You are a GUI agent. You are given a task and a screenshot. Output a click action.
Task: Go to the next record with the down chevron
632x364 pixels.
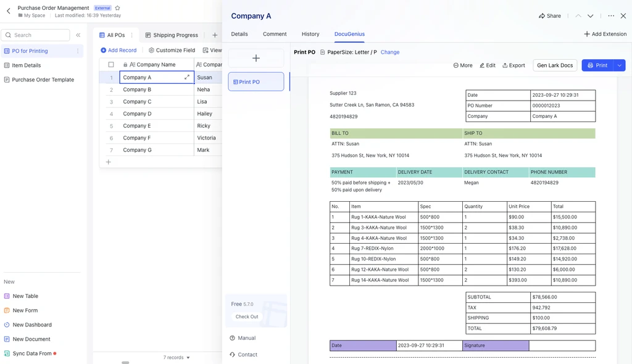[x=590, y=16]
